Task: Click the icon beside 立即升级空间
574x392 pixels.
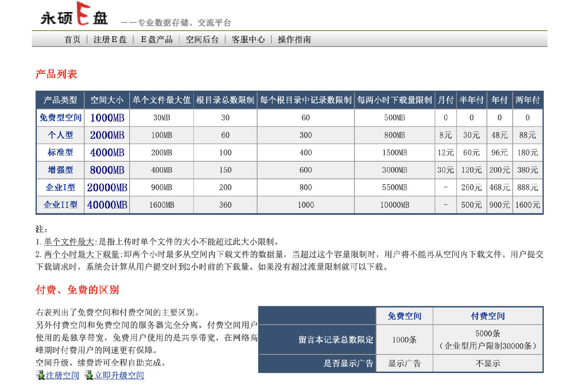Action: pos(89,375)
